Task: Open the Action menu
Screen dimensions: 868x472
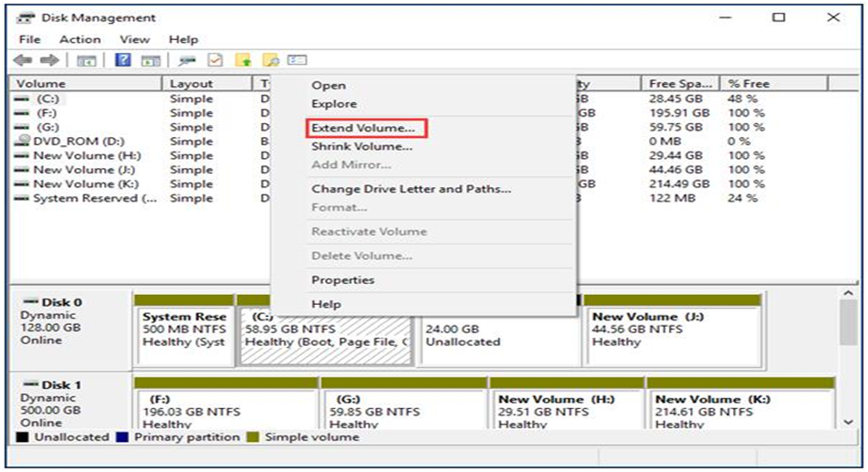Action: point(80,39)
